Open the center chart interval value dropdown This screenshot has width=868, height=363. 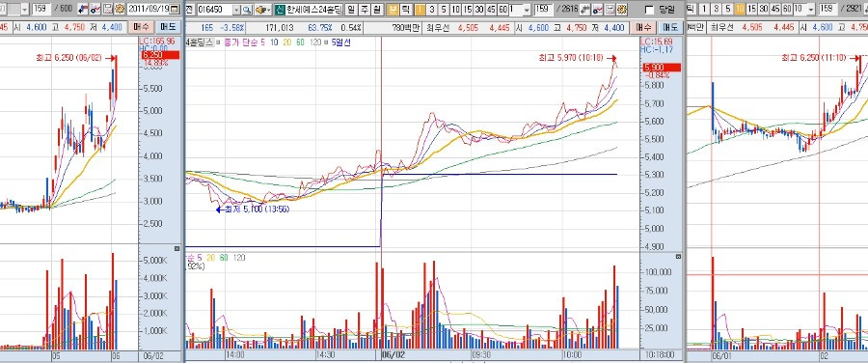point(527,10)
